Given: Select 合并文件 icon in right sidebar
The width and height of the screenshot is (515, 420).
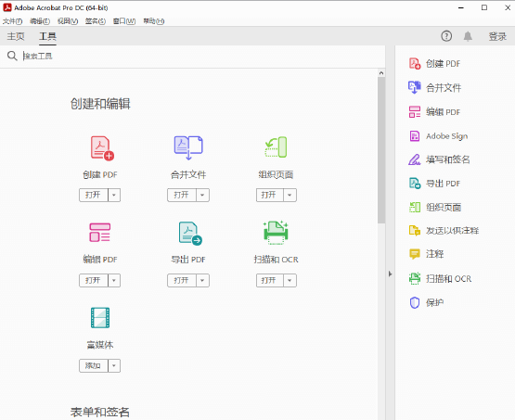Looking at the screenshot, I should tap(415, 87).
